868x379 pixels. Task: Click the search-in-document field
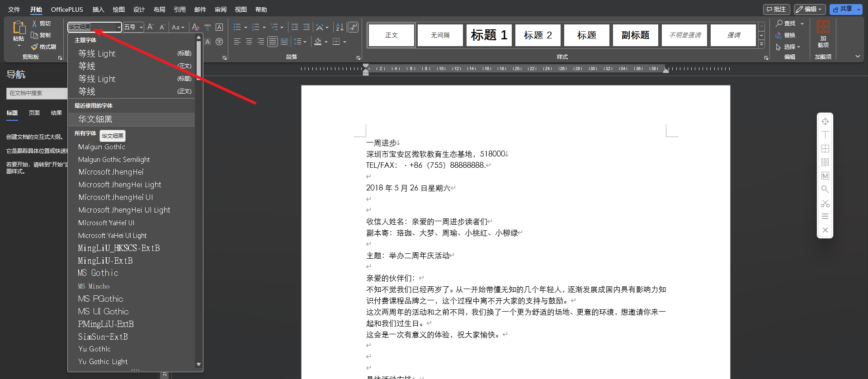37,93
